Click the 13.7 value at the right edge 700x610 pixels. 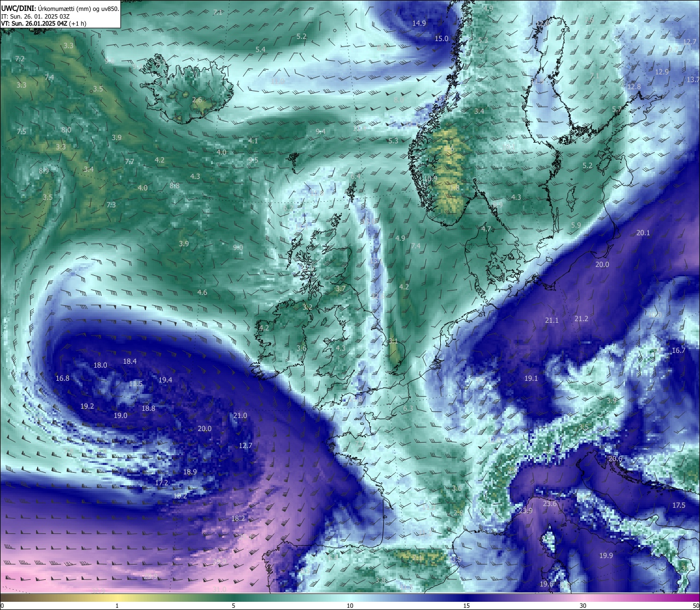click(693, 80)
